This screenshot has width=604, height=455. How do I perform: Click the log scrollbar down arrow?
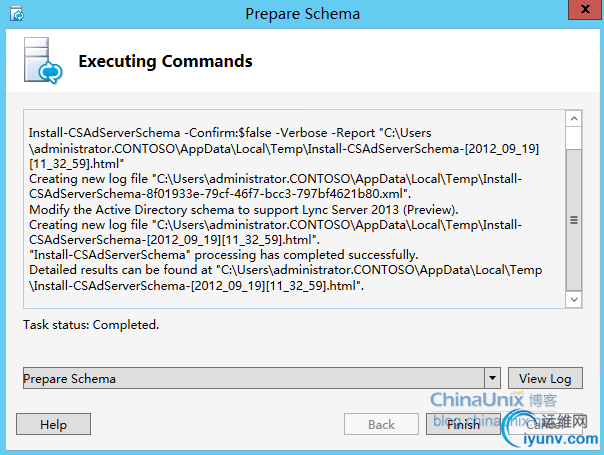pyautogui.click(x=574, y=299)
